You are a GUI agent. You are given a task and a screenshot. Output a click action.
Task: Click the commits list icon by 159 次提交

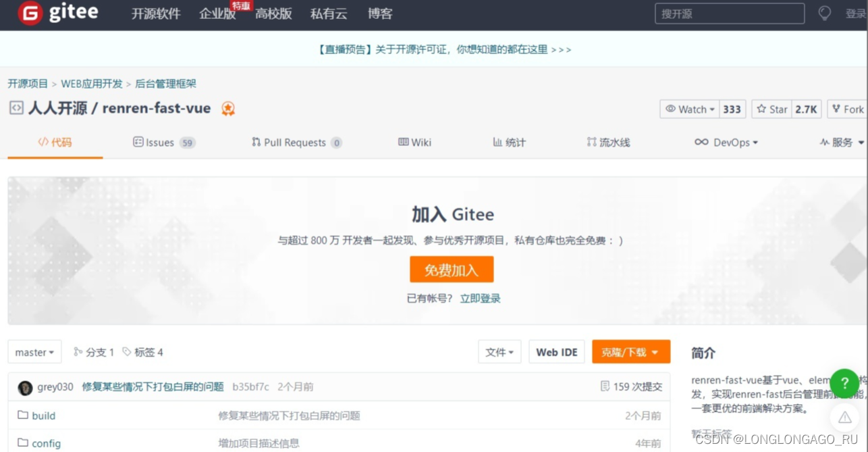click(605, 386)
